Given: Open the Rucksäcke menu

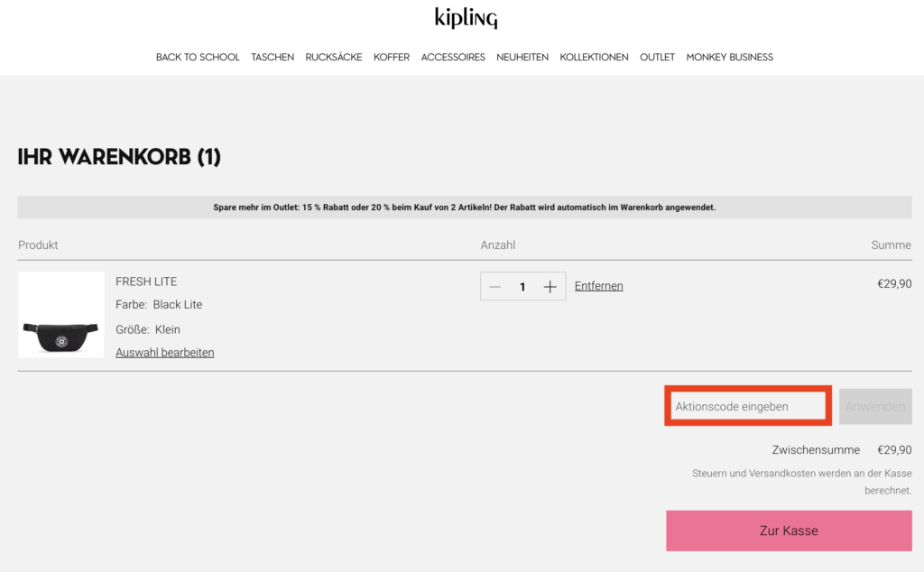Looking at the screenshot, I should point(334,57).
